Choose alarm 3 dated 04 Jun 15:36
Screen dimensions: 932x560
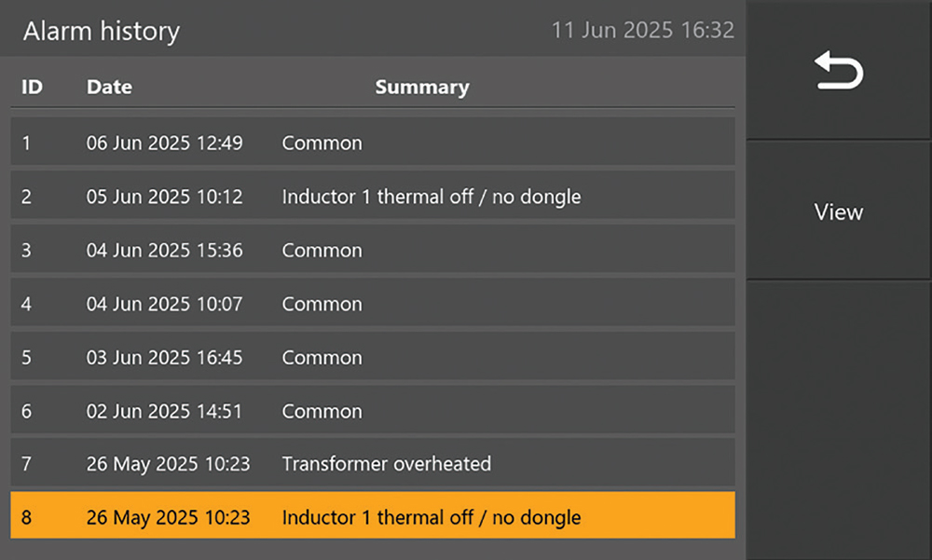point(373,251)
